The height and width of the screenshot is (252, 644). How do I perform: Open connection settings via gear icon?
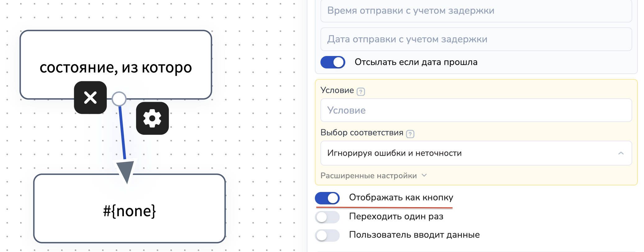[x=152, y=118]
